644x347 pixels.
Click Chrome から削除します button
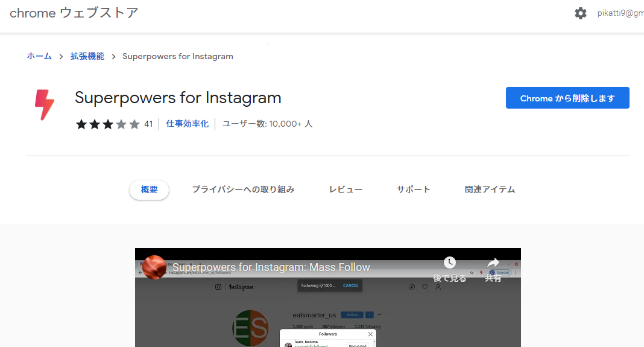567,98
